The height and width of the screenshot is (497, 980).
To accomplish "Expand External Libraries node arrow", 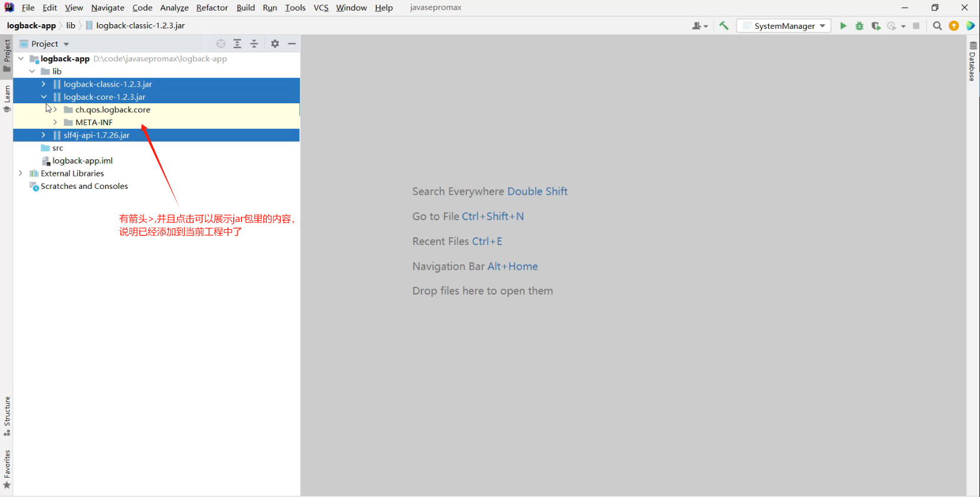I will click(21, 174).
